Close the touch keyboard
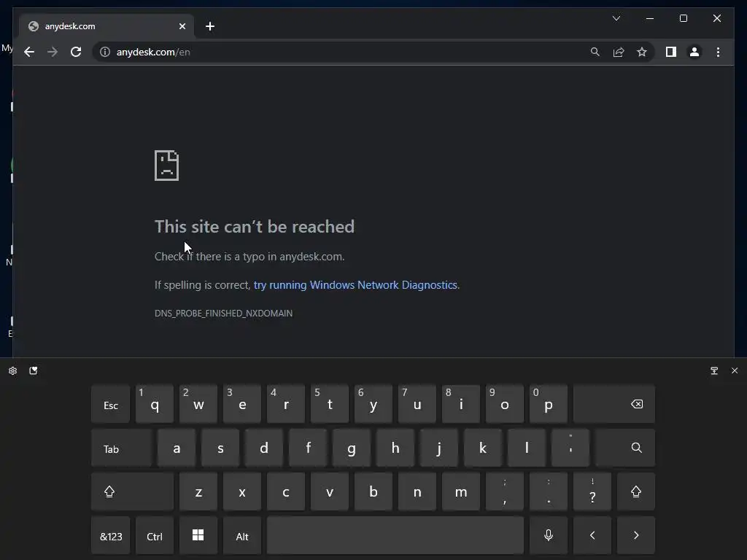This screenshot has height=560, width=747. [735, 370]
